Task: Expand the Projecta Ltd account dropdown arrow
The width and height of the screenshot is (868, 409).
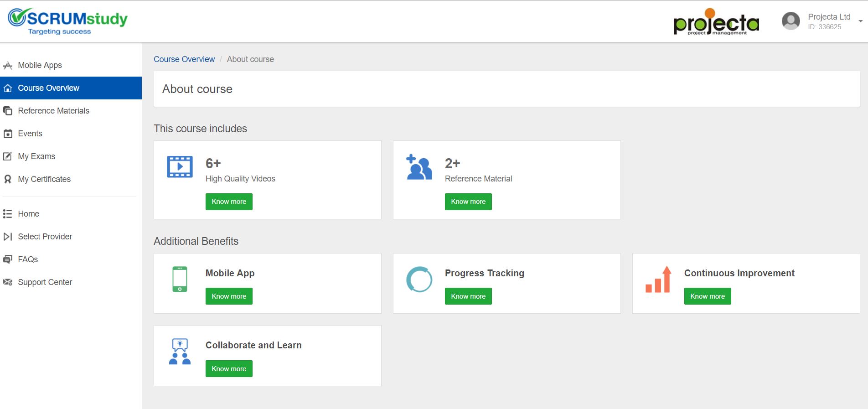Action: coord(860,21)
